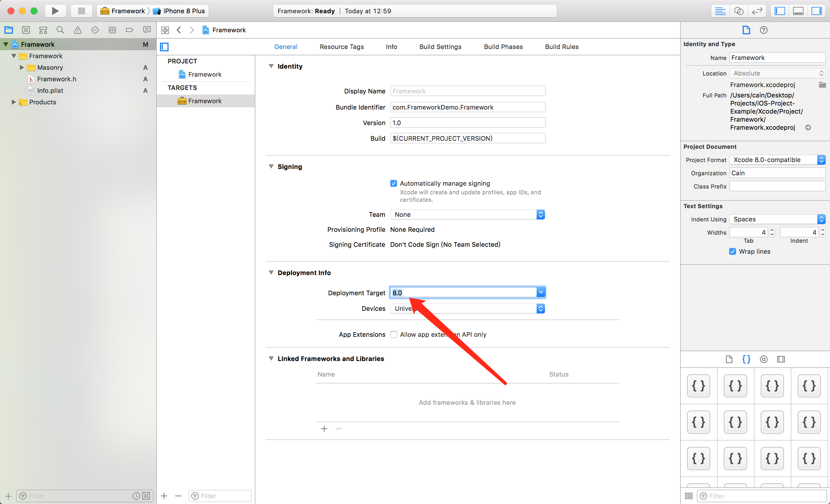This screenshot has height=504, width=830.
Task: Toggle Automatically manage signing checkbox
Action: point(393,183)
